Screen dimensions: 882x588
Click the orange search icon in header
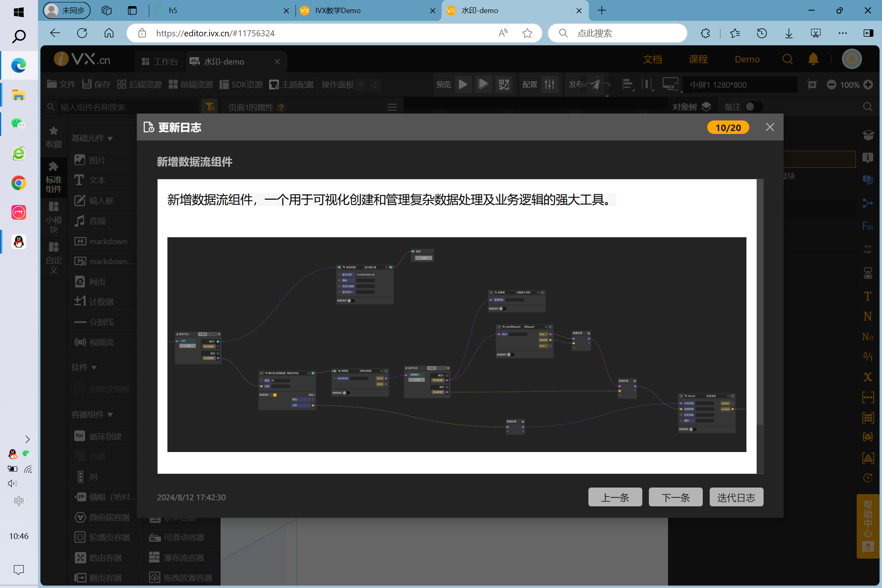(x=787, y=60)
